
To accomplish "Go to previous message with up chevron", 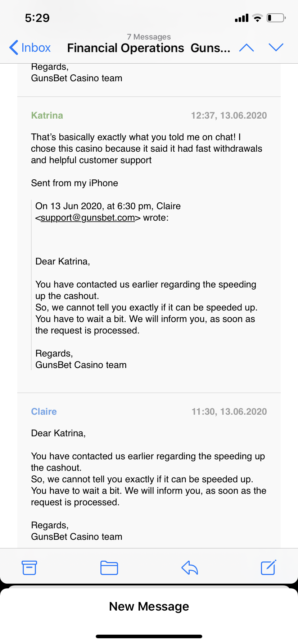I will 247,47.
